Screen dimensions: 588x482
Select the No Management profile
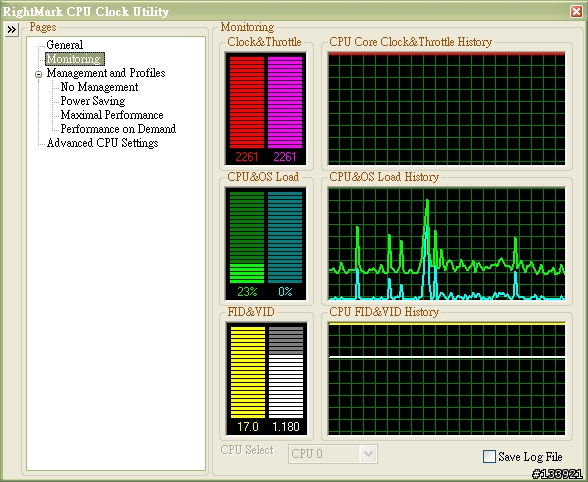tap(99, 87)
